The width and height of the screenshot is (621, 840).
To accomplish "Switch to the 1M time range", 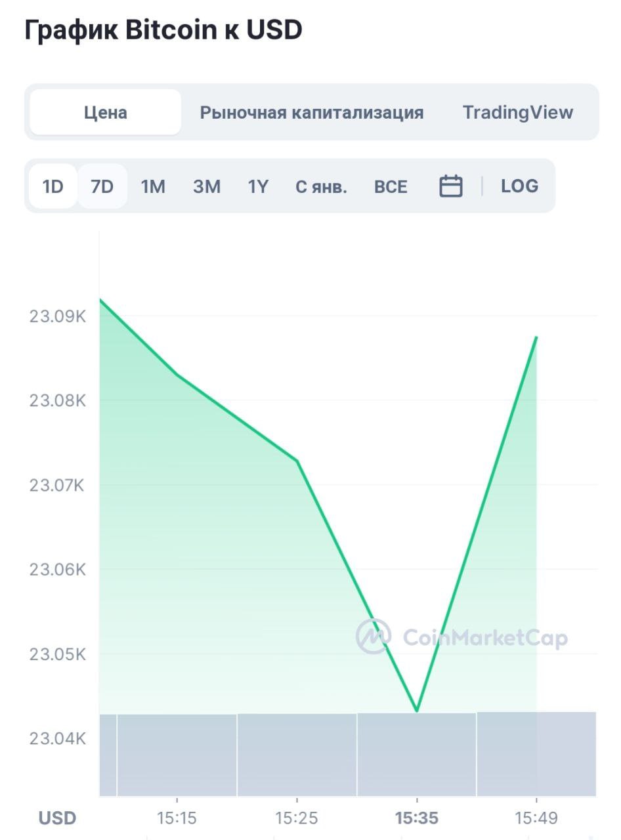I will (153, 186).
